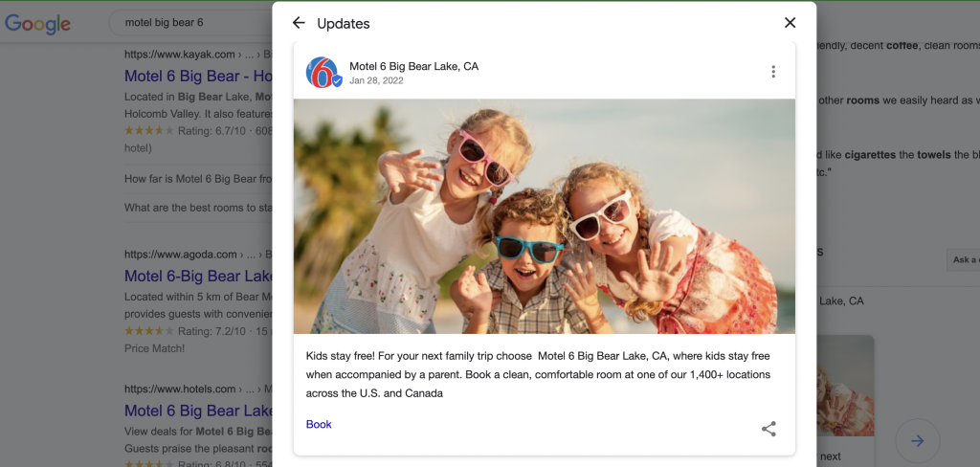Image resolution: width=980 pixels, height=467 pixels.
Task: Share the Motel 6 update post
Action: click(x=768, y=429)
